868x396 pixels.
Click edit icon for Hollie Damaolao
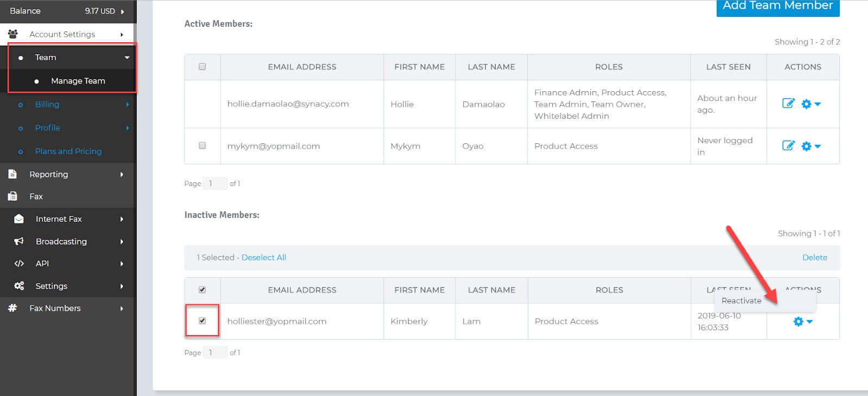point(788,104)
